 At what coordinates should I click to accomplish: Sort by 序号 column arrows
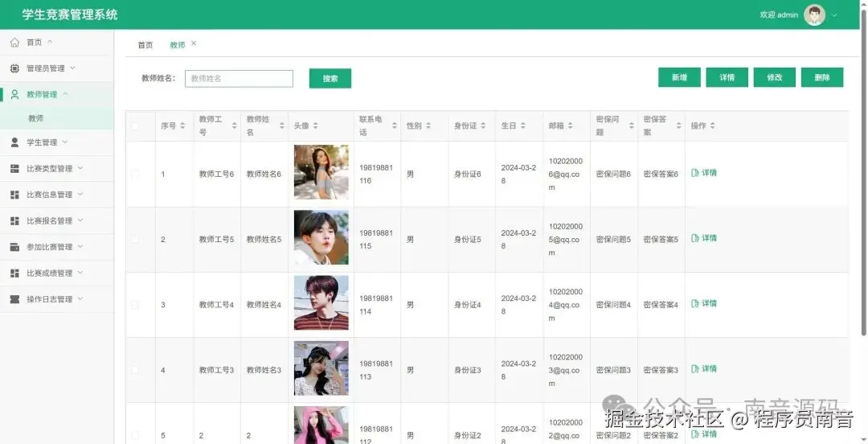(x=182, y=125)
